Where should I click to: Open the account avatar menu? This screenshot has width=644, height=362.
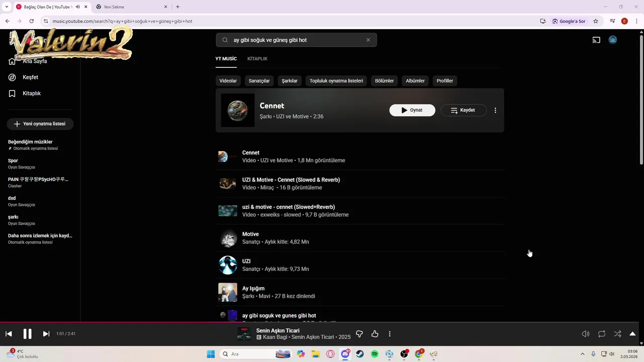coord(613,40)
